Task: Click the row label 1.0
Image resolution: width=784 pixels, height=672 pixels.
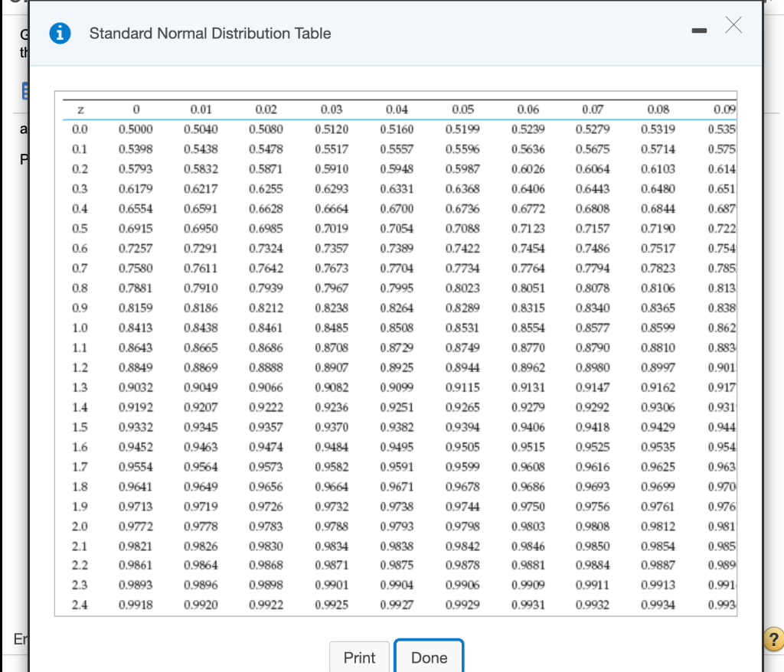Action: coord(80,328)
